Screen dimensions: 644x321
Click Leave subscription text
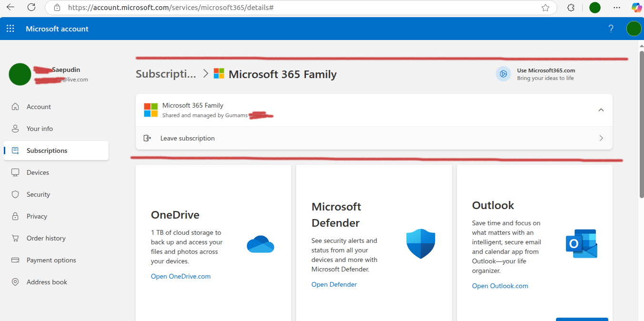pyautogui.click(x=188, y=138)
